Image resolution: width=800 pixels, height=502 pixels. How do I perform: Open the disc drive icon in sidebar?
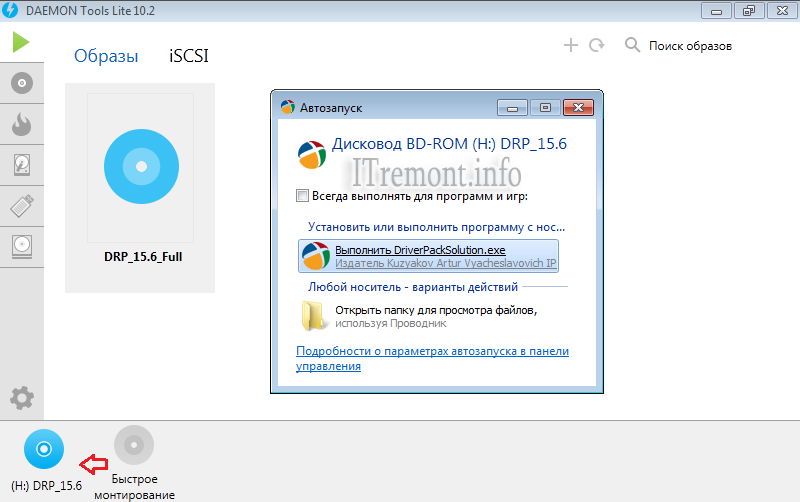click(x=22, y=246)
